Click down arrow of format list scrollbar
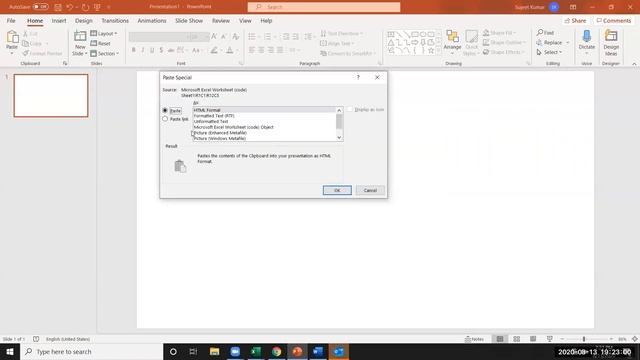This screenshot has width=640, height=360. [339, 138]
